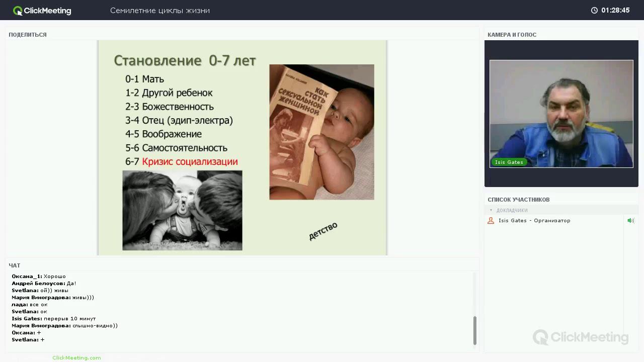Click the chat scrollbar thumb
Screen dimensions: 644x362
474,330
